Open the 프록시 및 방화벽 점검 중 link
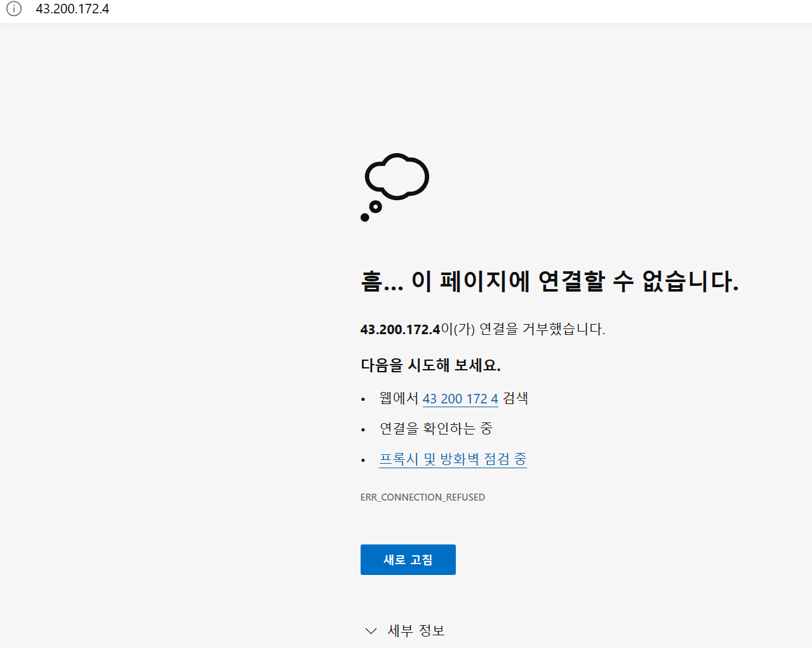The height and width of the screenshot is (648, 812). [x=453, y=459]
